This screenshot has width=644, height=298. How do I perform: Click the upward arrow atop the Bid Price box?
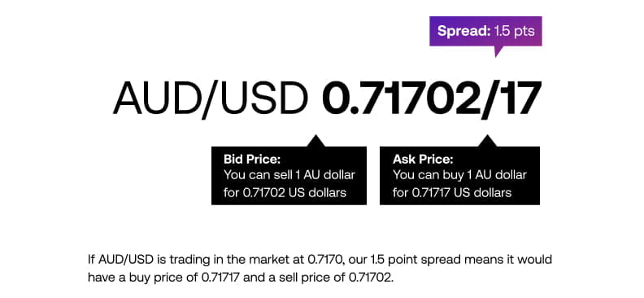point(315,141)
